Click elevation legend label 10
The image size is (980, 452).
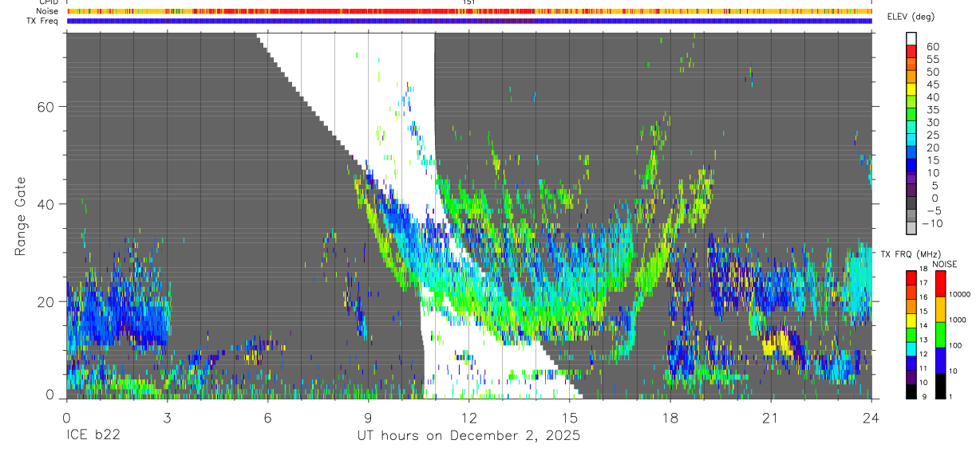[932, 172]
